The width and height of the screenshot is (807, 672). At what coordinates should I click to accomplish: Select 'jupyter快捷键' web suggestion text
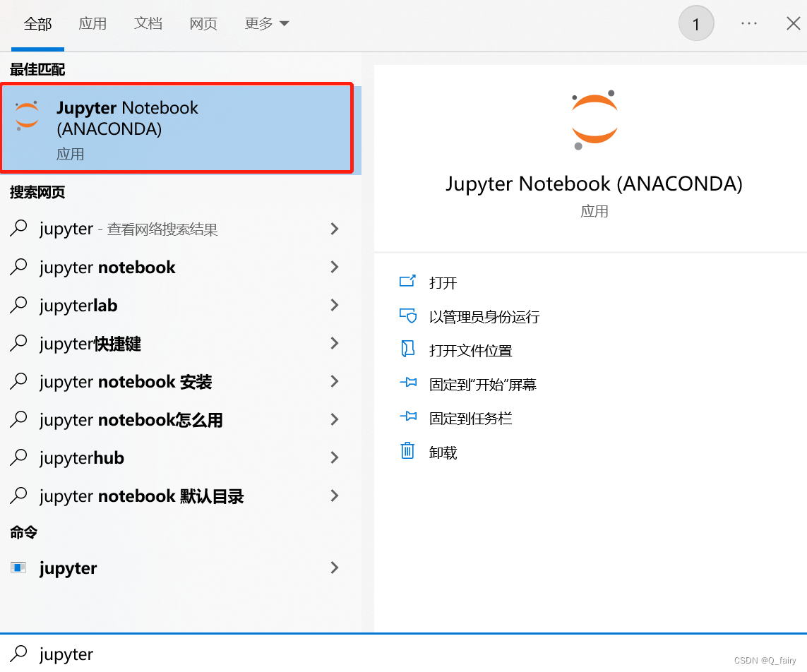tap(90, 344)
